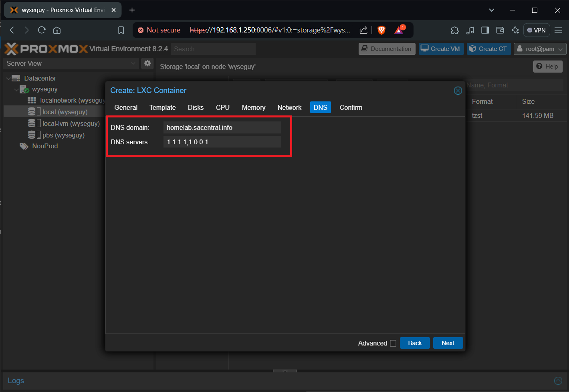
Task: Click the browser forward arrow
Action: 26,30
